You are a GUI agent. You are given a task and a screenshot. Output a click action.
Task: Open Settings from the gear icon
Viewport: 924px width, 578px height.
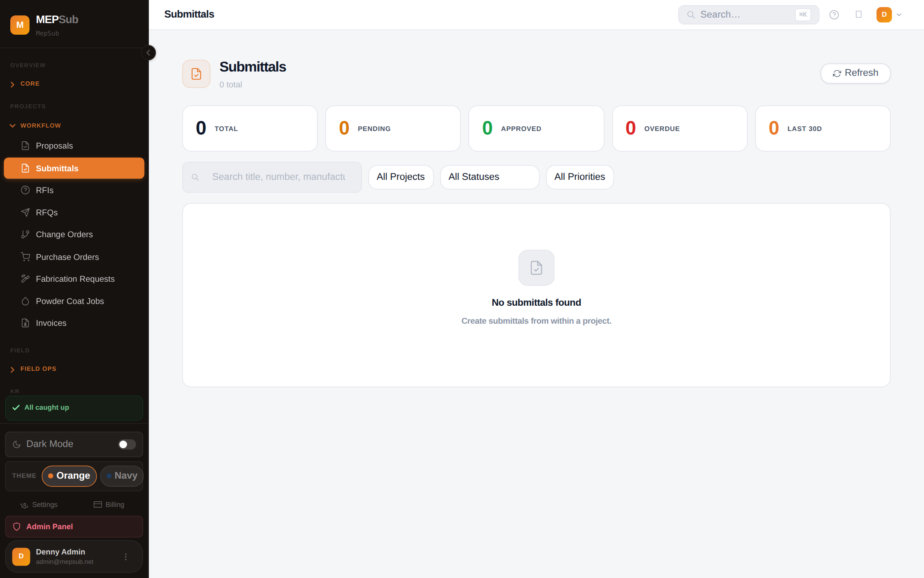tap(25, 505)
